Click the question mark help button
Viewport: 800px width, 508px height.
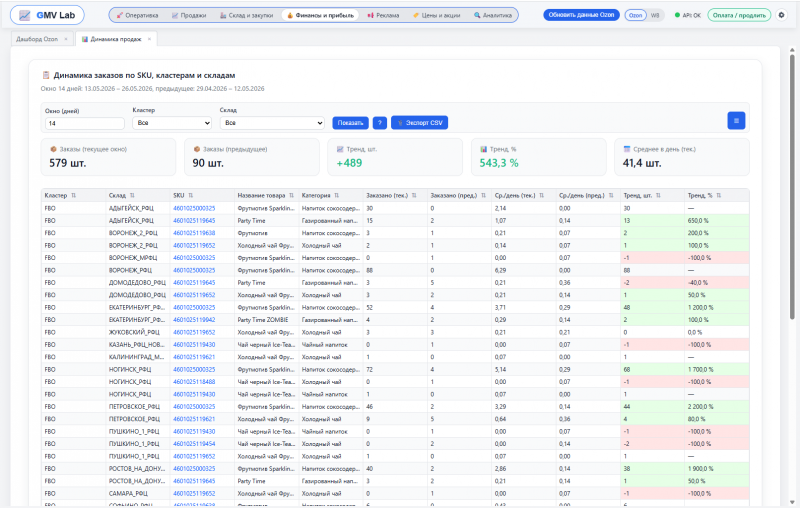380,123
